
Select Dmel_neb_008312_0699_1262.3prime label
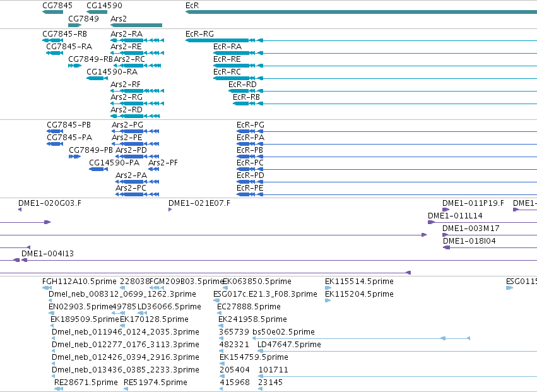pos(122,294)
